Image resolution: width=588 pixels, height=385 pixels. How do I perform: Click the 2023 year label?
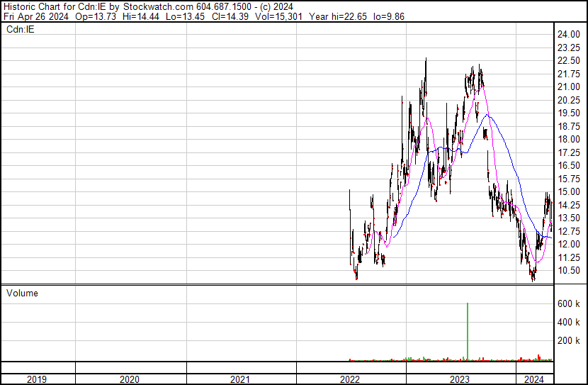pyautogui.click(x=460, y=379)
